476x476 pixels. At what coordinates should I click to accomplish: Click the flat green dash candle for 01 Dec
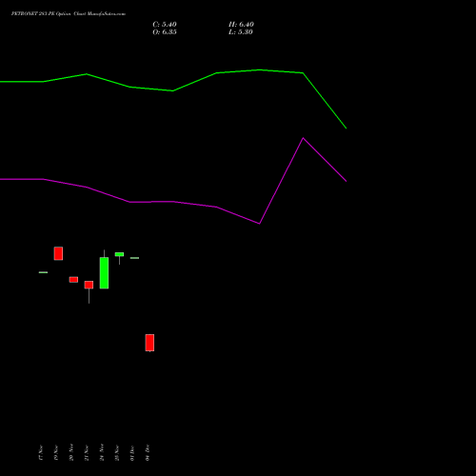pyautogui.click(x=134, y=258)
